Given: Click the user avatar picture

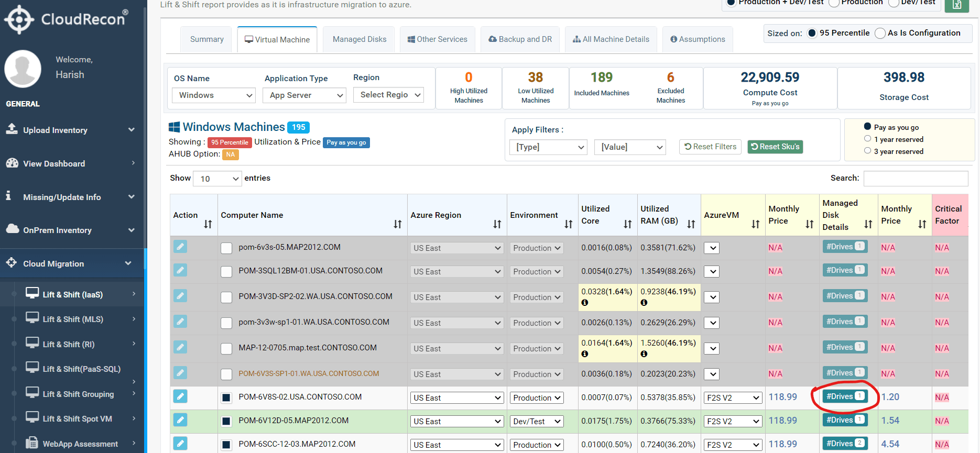Looking at the screenshot, I should pyautogui.click(x=23, y=69).
